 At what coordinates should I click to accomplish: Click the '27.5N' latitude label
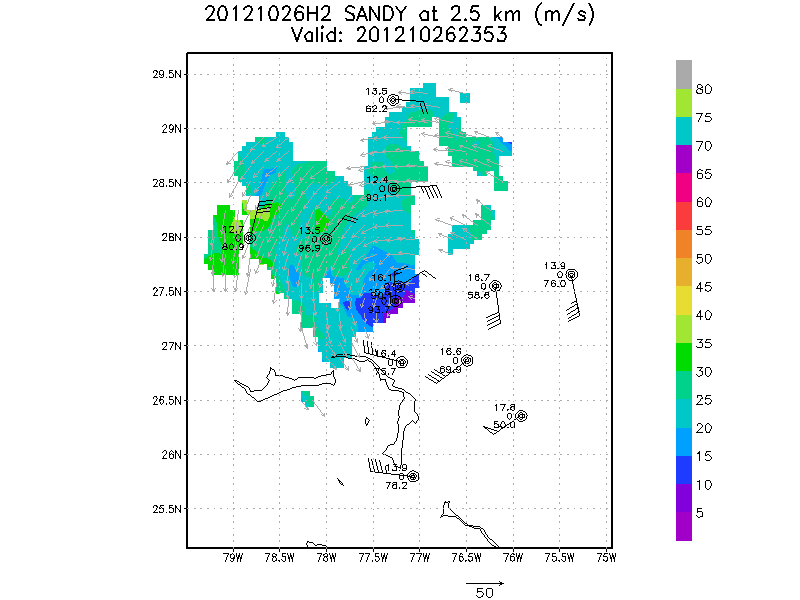point(167,292)
